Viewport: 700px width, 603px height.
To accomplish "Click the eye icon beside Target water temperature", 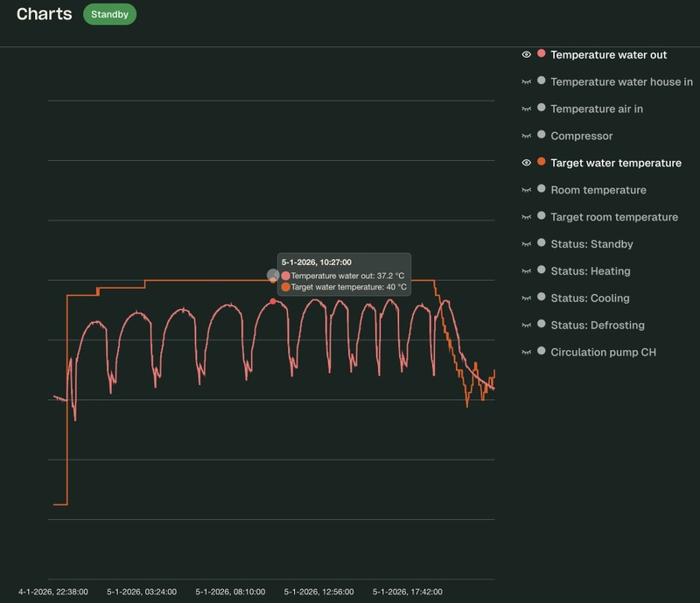I will click(x=527, y=163).
